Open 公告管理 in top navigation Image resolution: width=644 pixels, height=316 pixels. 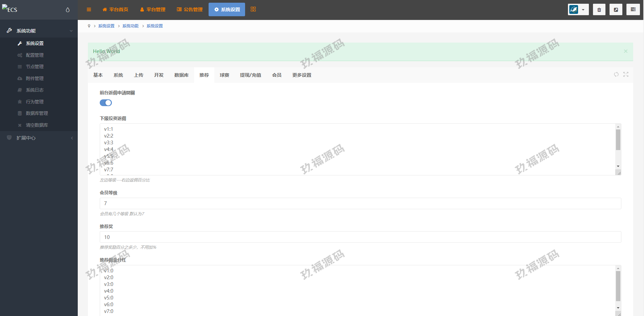pos(190,9)
